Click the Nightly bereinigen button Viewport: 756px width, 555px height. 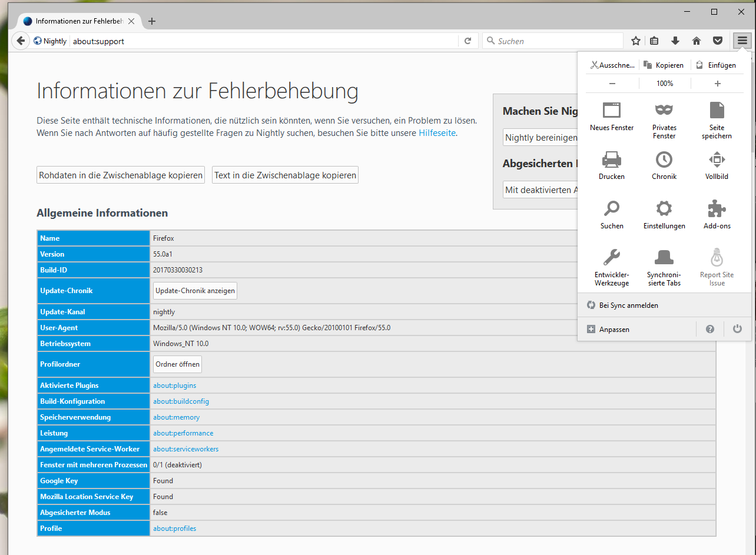tap(541, 138)
